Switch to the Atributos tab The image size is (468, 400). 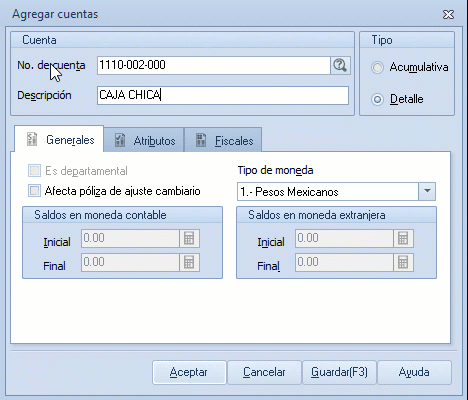pyautogui.click(x=144, y=140)
